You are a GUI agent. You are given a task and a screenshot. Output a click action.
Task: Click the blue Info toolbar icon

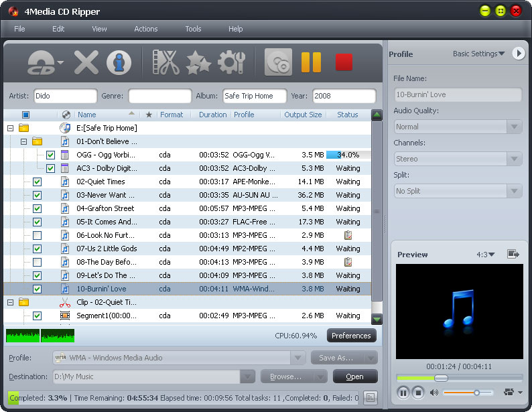click(119, 62)
